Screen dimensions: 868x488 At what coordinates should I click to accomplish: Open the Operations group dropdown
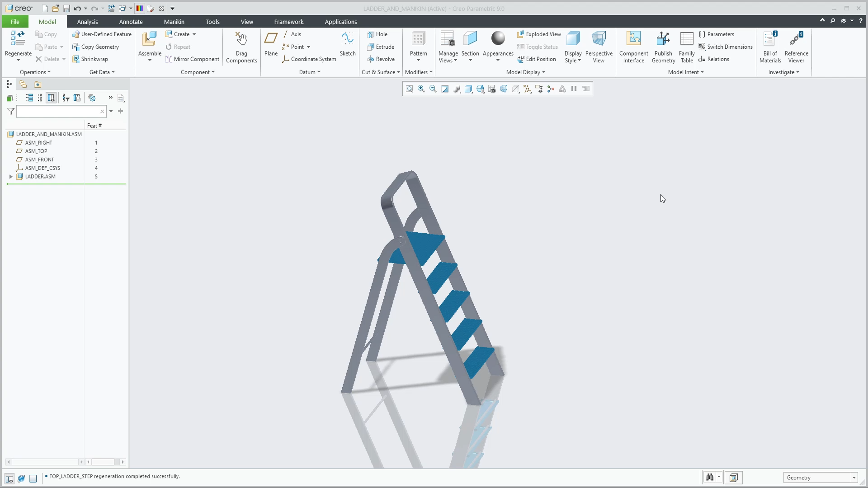(x=35, y=72)
